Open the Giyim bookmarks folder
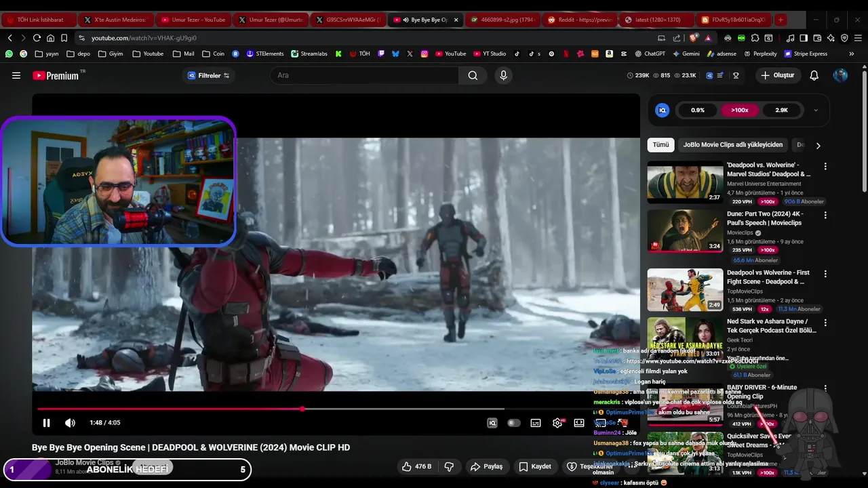The height and width of the screenshot is (488, 868). tap(111, 54)
